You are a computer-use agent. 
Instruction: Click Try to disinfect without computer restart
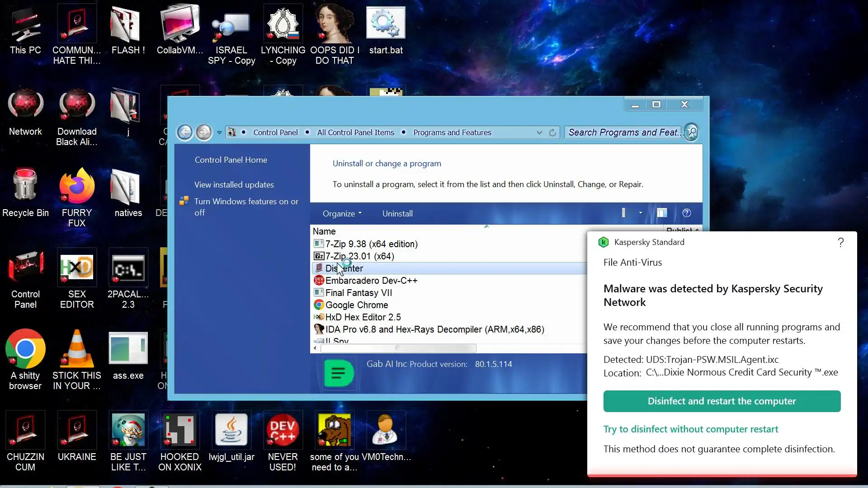pos(690,429)
